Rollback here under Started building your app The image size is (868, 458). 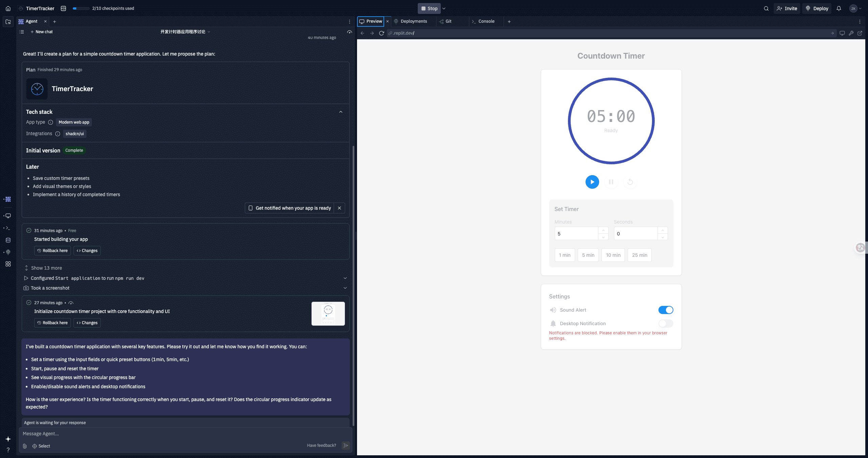[x=53, y=251]
